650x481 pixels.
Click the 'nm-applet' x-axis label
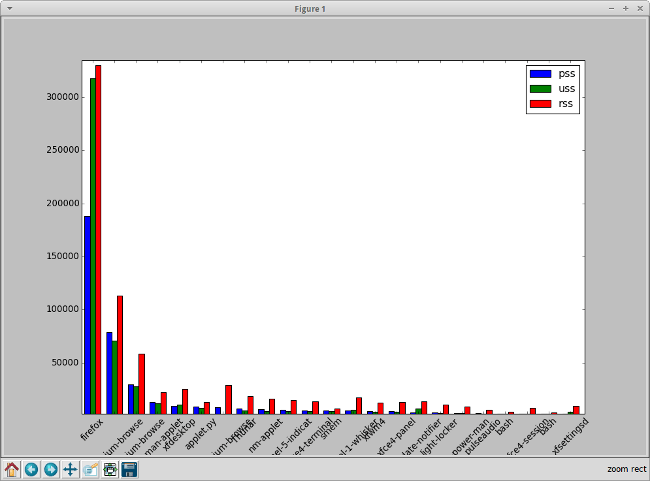pyautogui.click(x=265, y=435)
